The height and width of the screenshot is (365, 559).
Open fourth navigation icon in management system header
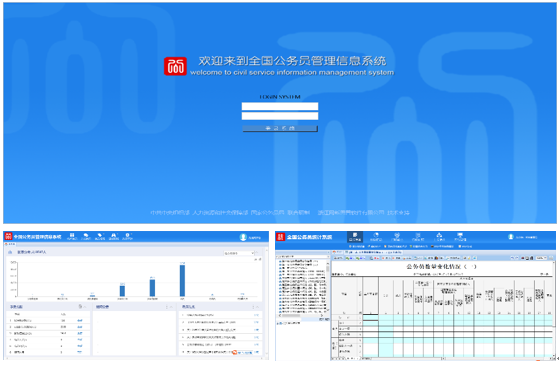pos(114,236)
